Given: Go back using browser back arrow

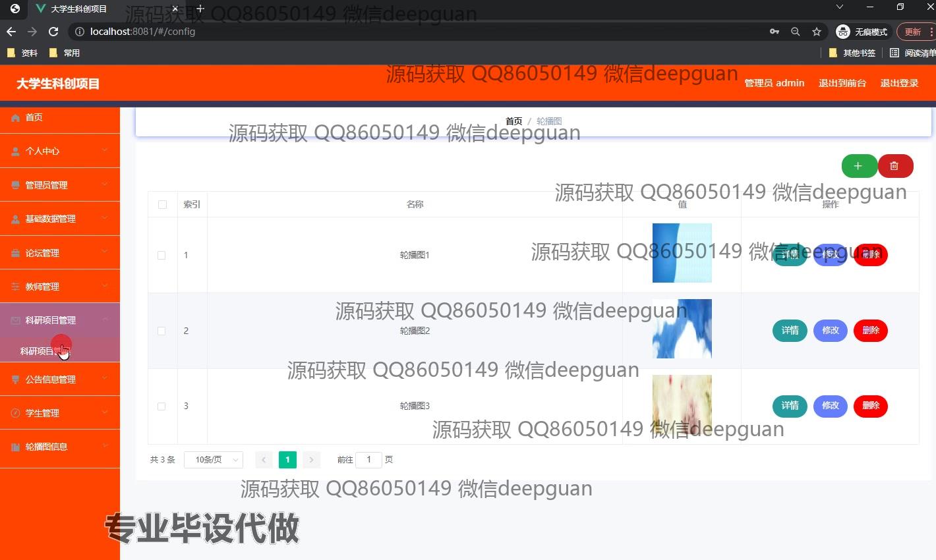Looking at the screenshot, I should tap(11, 32).
